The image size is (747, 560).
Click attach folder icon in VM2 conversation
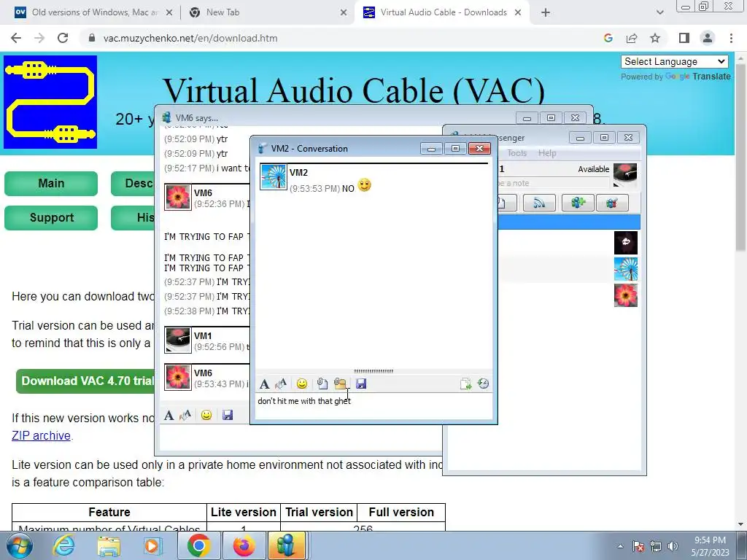pyautogui.click(x=340, y=384)
